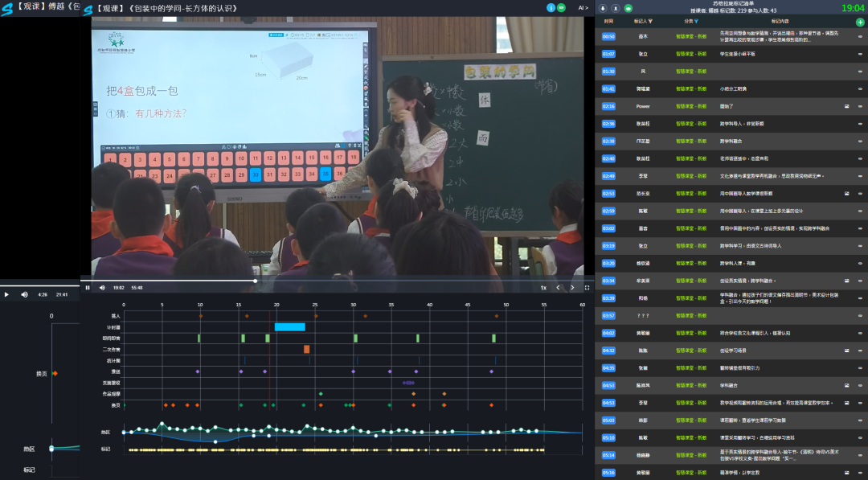Viewport: 868px width, 480px height.
Task: Jump to the 01:07 timestamp marker
Action: coord(608,54)
